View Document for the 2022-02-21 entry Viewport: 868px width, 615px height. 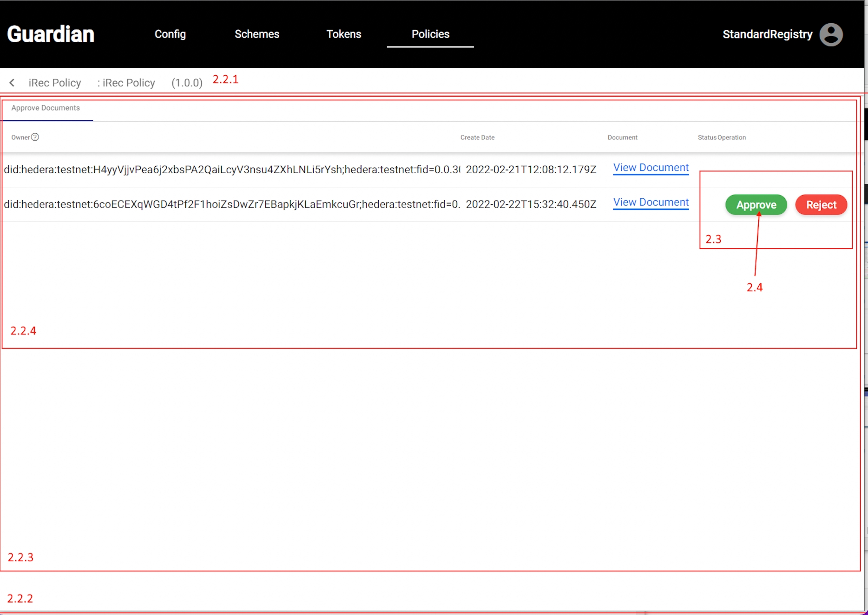tap(651, 168)
